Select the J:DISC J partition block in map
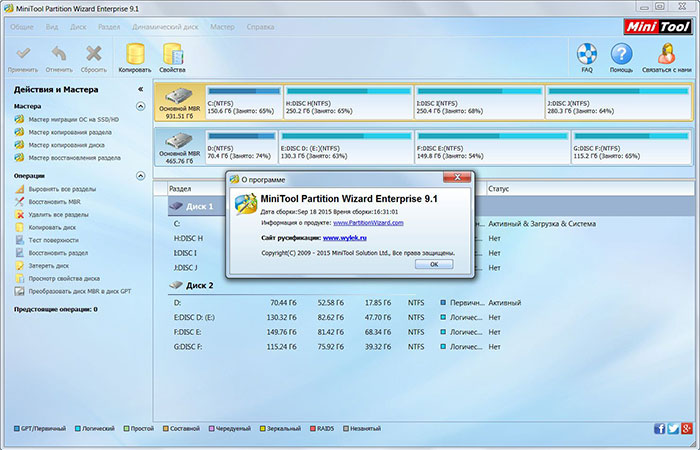Screen dimensions: 700x450 point(618,103)
